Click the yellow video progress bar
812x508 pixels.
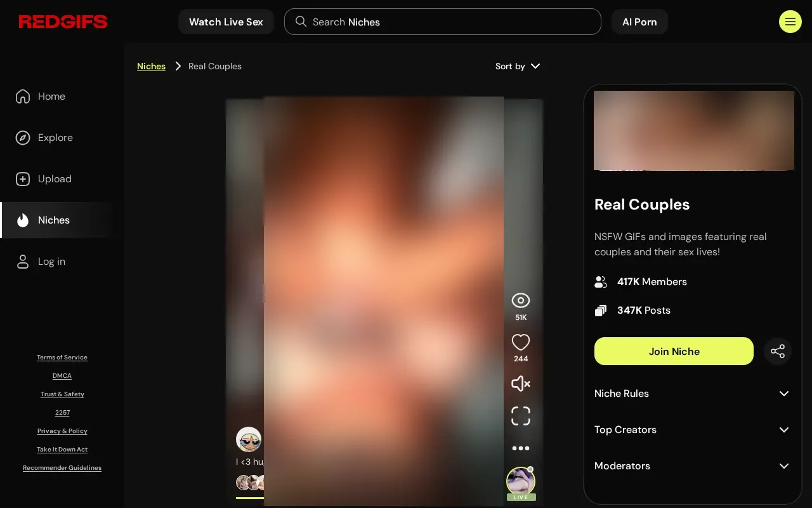click(x=250, y=498)
